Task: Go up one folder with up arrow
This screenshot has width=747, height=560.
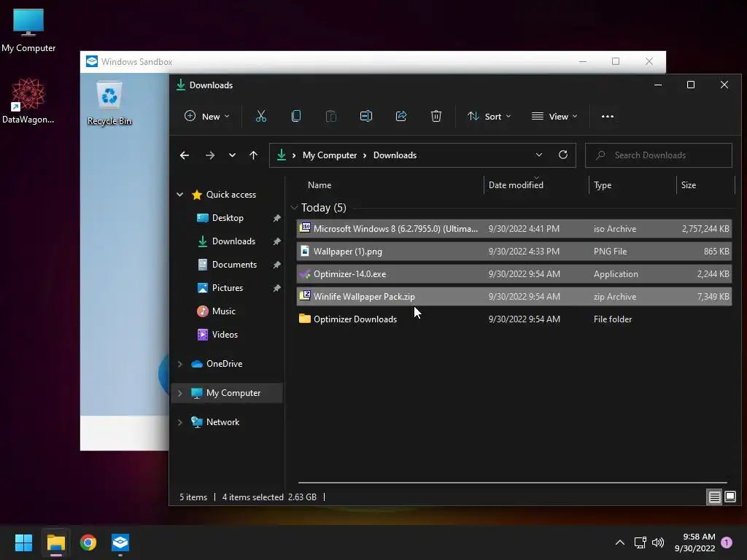Action: 253,155
